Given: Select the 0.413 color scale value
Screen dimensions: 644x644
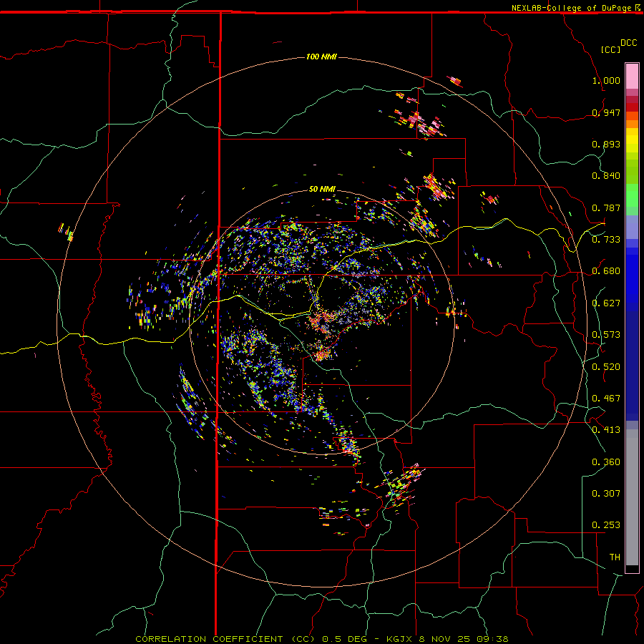Looking at the screenshot, I should [606, 430].
